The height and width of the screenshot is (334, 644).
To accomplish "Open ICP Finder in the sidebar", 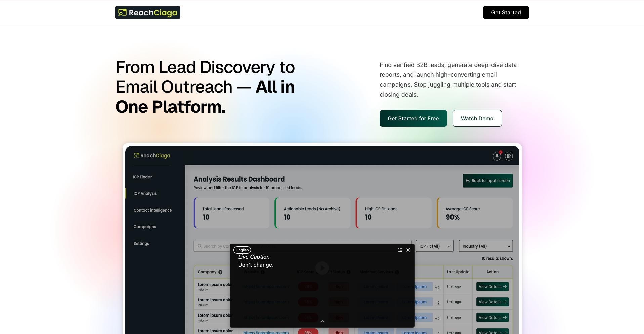I will 142,177.
